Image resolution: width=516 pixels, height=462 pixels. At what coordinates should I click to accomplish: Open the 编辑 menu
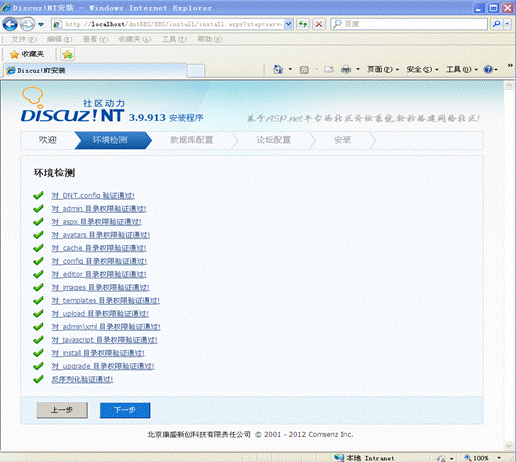pyautogui.click(x=59, y=39)
